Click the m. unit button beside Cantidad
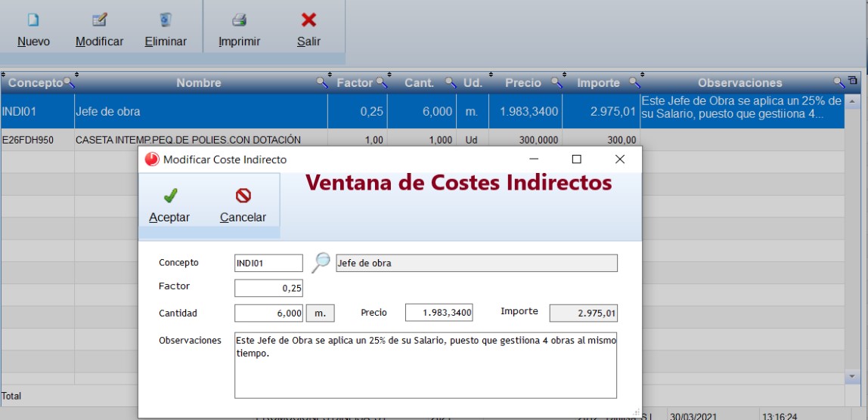 click(x=320, y=313)
